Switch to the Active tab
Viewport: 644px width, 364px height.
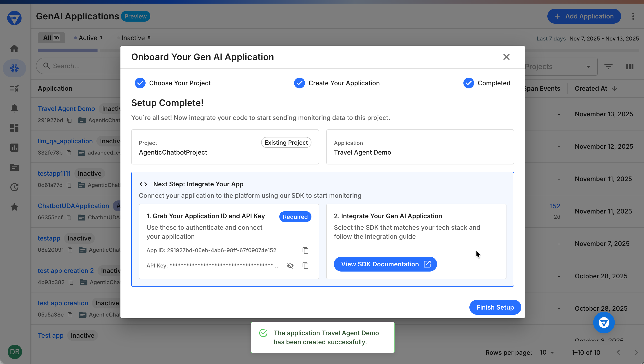point(88,38)
